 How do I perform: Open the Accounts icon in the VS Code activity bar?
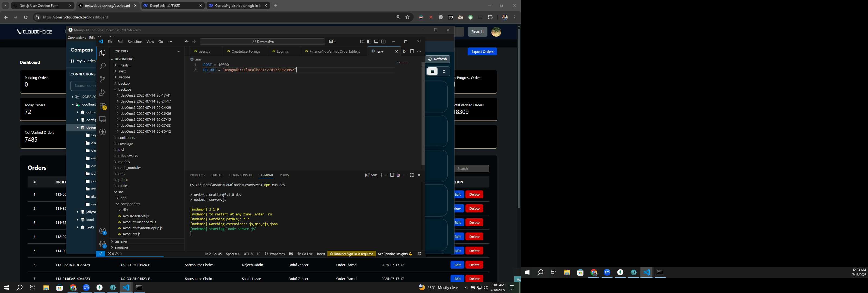pos(103,231)
